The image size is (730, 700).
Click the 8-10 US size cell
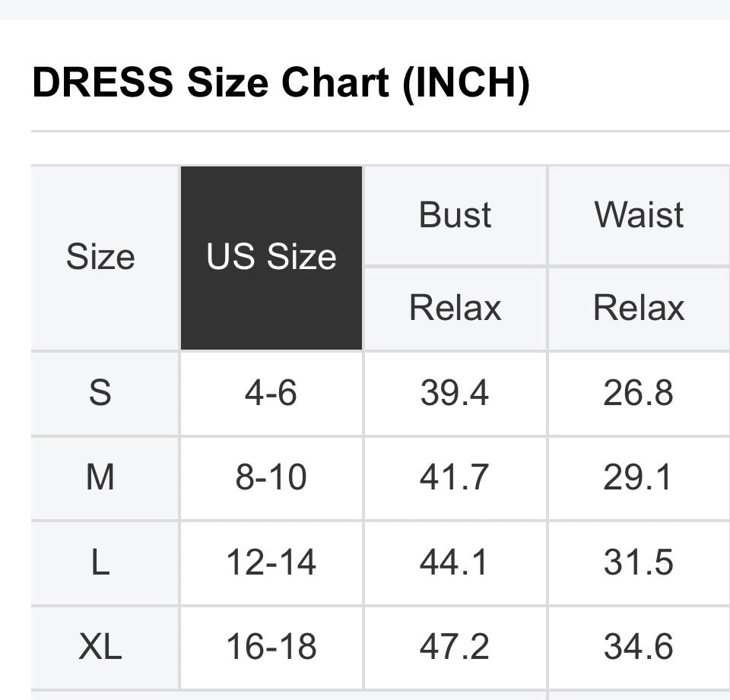pyautogui.click(x=271, y=478)
